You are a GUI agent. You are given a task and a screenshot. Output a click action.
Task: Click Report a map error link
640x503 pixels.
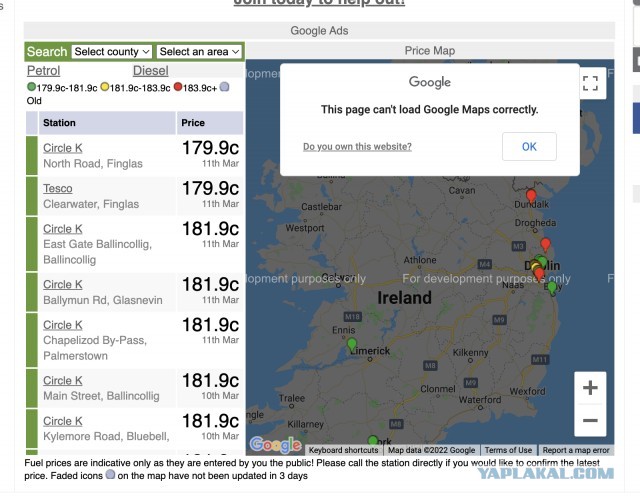click(576, 450)
